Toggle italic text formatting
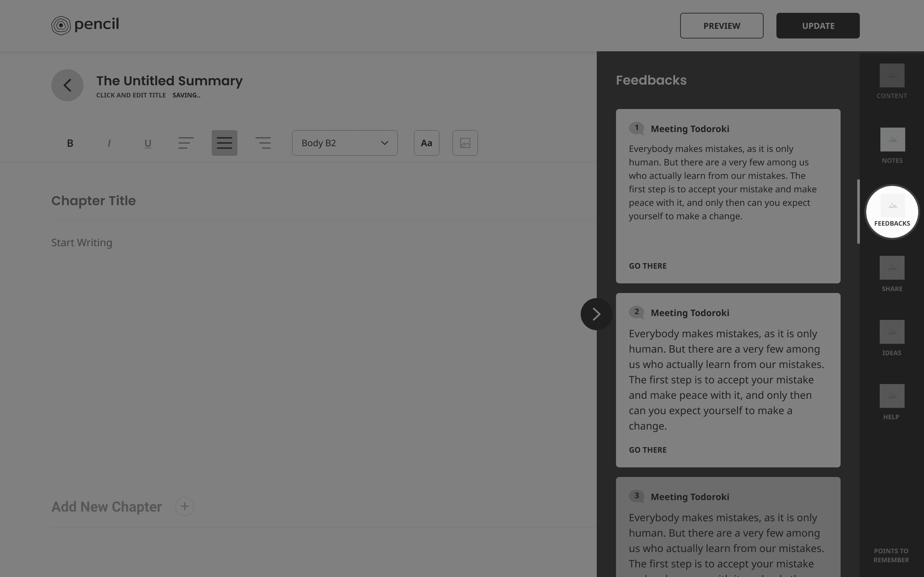The height and width of the screenshot is (577, 924). point(109,143)
